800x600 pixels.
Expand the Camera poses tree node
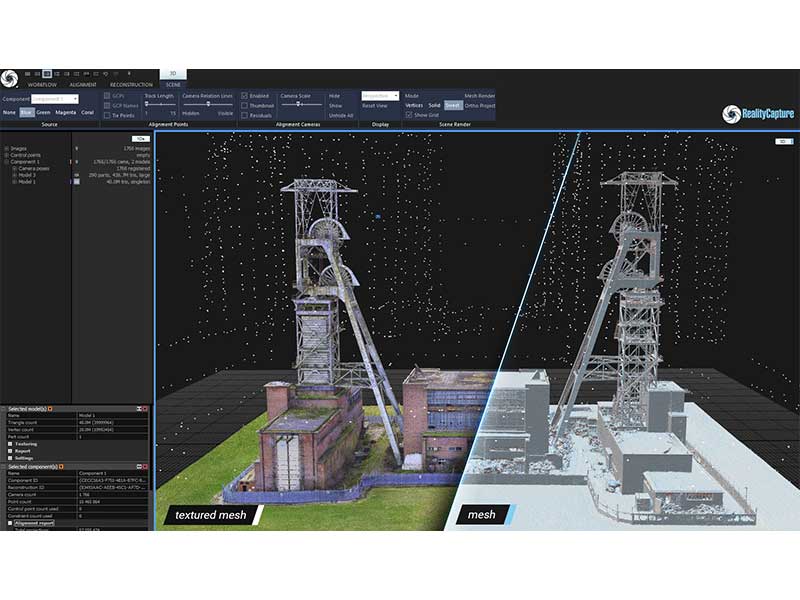(14, 168)
